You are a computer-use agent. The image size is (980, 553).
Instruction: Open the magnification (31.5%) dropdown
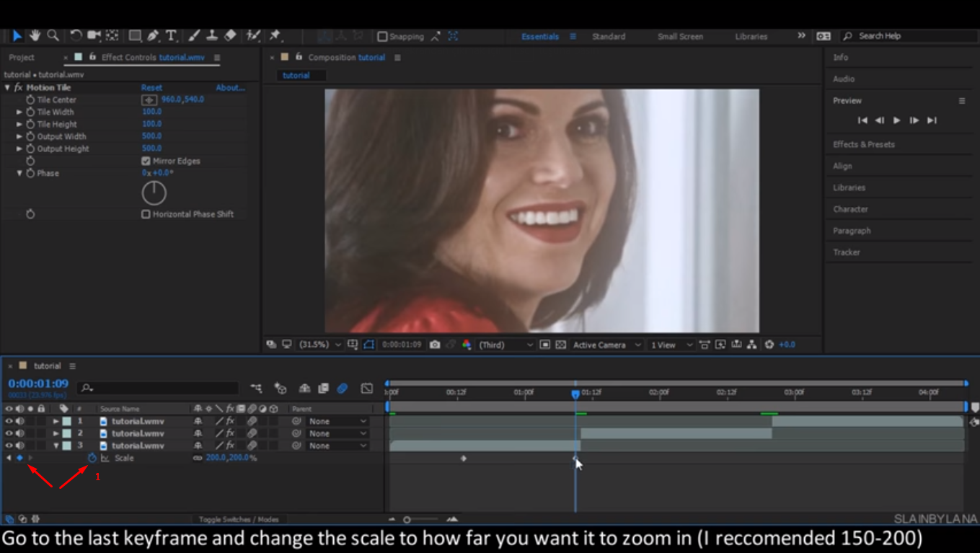pyautogui.click(x=320, y=345)
